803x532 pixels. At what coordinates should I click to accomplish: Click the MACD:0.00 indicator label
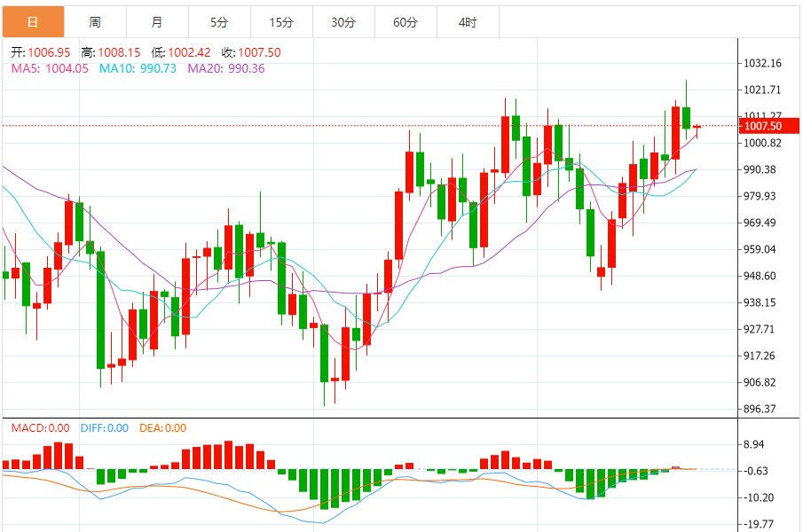point(41,428)
